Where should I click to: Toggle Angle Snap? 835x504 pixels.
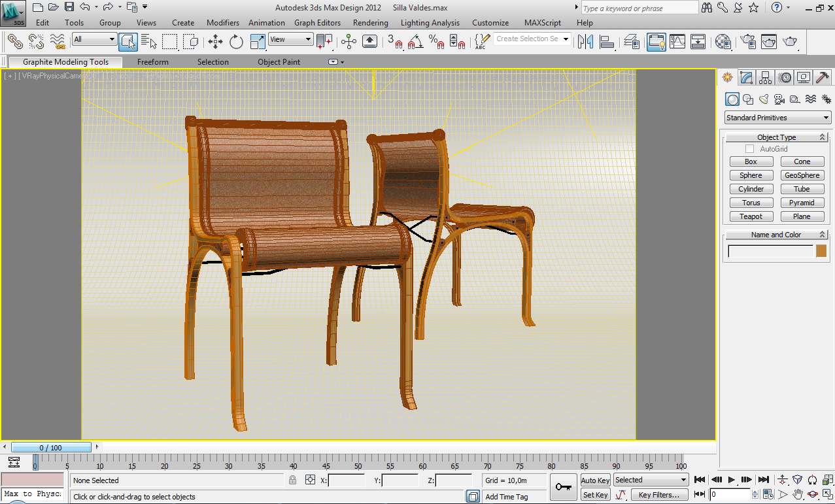[415, 42]
